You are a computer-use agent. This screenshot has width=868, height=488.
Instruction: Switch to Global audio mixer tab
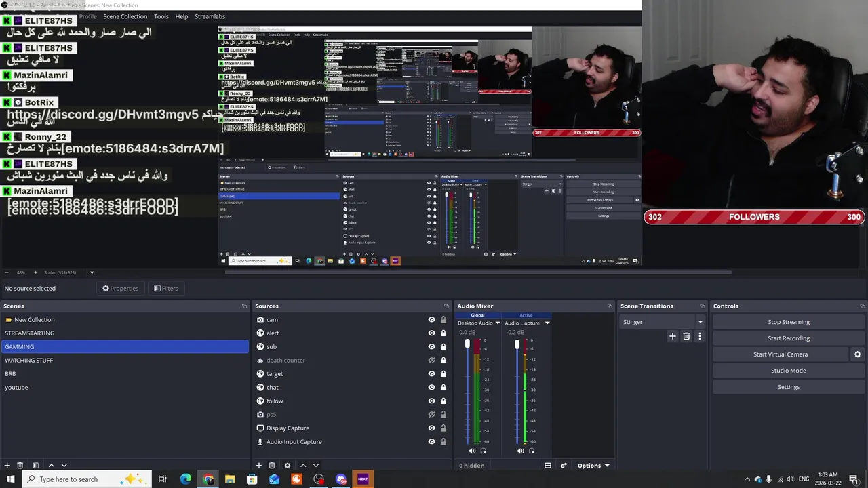[477, 315]
